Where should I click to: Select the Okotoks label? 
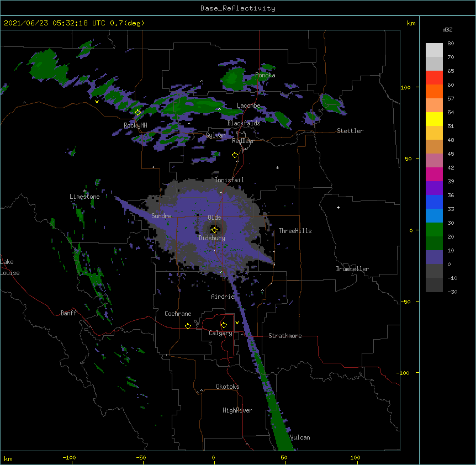[x=228, y=387]
